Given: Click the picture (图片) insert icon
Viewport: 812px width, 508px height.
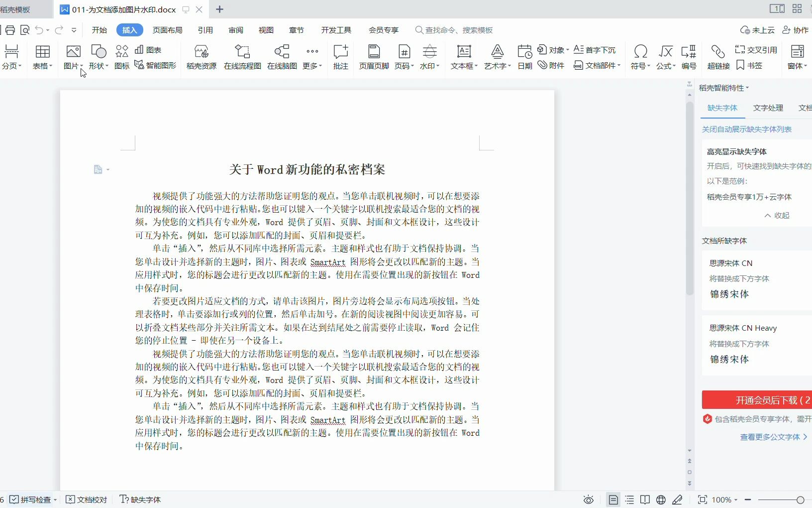Looking at the screenshot, I should 73,51.
